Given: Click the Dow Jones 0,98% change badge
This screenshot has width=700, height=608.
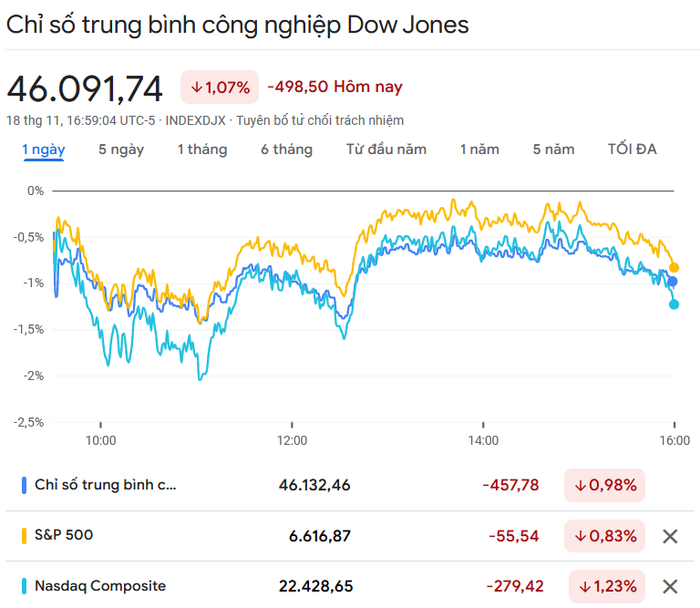Looking at the screenshot, I should (x=605, y=486).
